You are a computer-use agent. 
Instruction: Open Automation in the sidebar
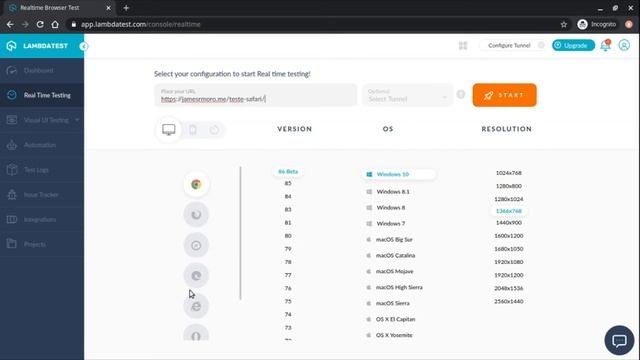[42, 145]
